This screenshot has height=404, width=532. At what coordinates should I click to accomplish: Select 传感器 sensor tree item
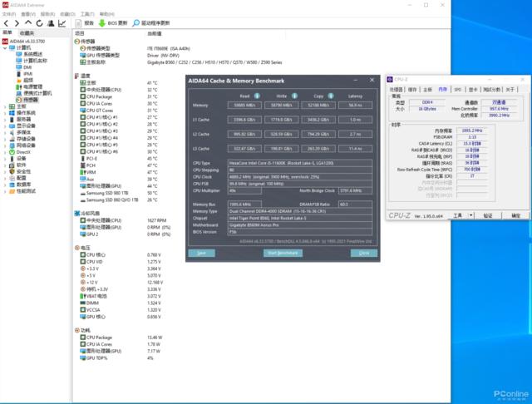click(x=27, y=100)
